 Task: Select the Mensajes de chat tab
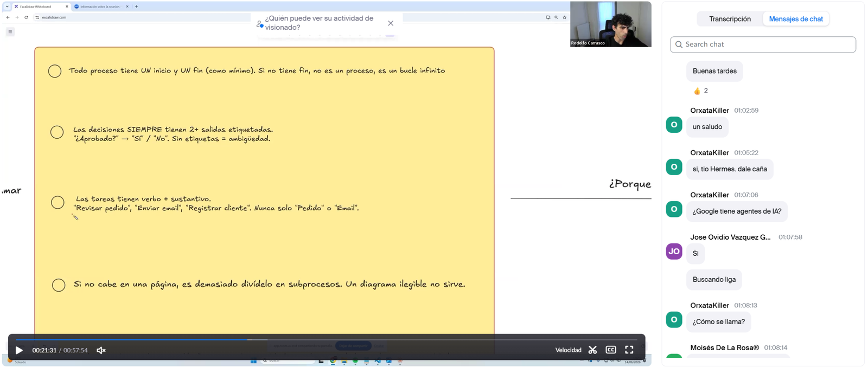click(796, 19)
